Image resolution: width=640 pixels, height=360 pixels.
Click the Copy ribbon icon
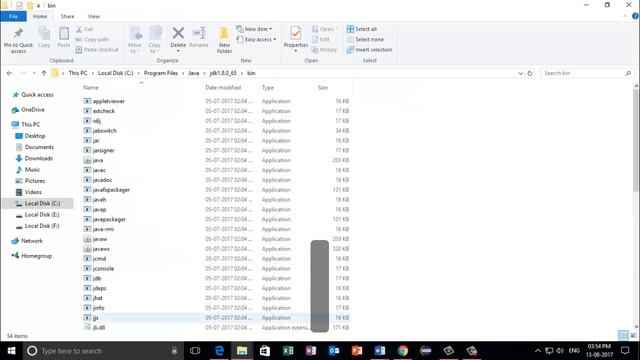[44, 33]
